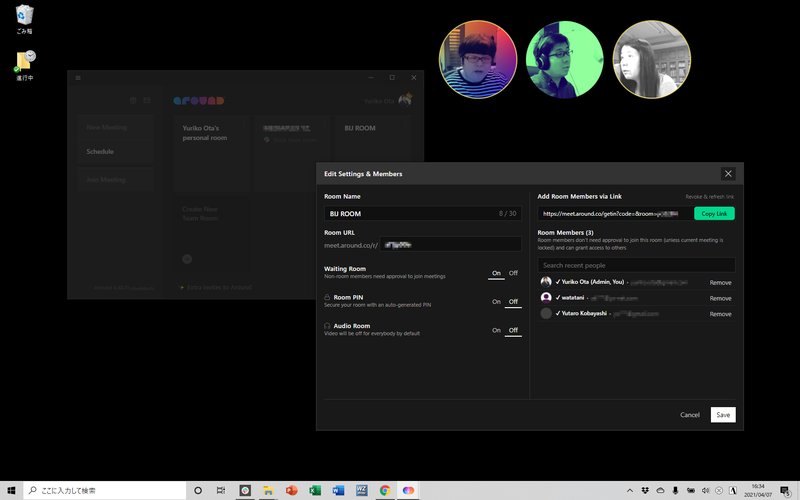Click the grayscale participant video bubble
Image resolution: width=800 pixels, height=500 pixels.
[652, 59]
